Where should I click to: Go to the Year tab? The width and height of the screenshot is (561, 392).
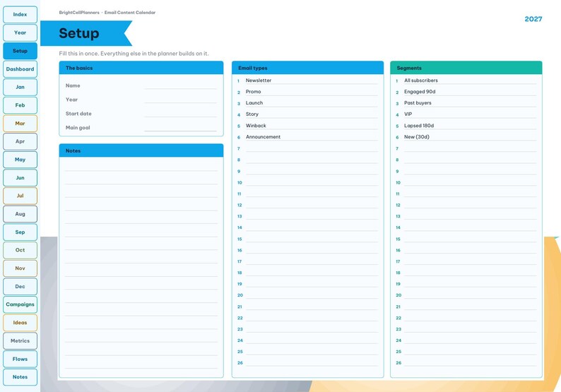[x=20, y=32]
